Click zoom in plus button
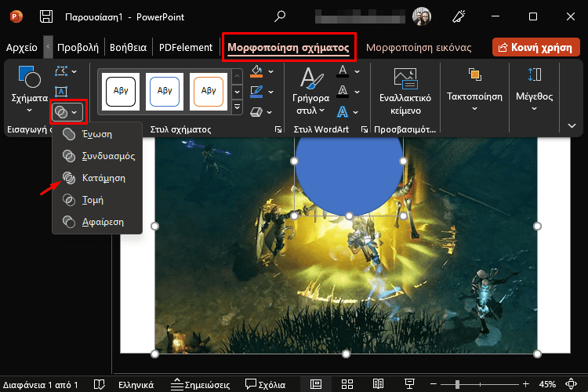Image resolution: width=588 pixels, height=392 pixels. [526, 384]
